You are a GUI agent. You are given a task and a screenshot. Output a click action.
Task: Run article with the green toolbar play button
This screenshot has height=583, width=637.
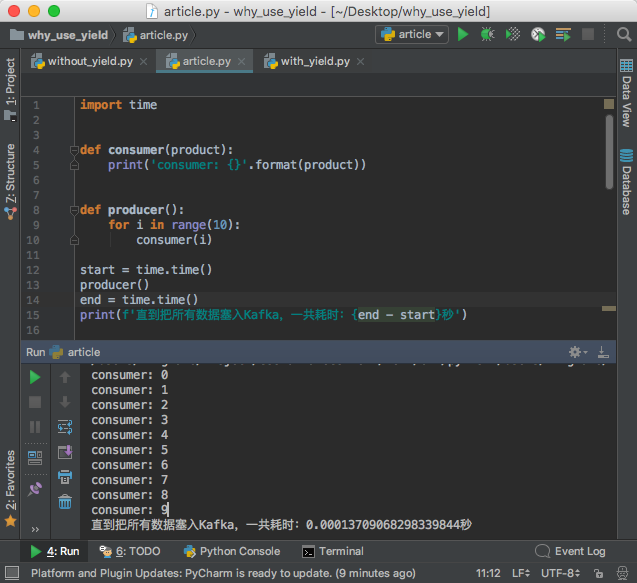(x=462, y=34)
